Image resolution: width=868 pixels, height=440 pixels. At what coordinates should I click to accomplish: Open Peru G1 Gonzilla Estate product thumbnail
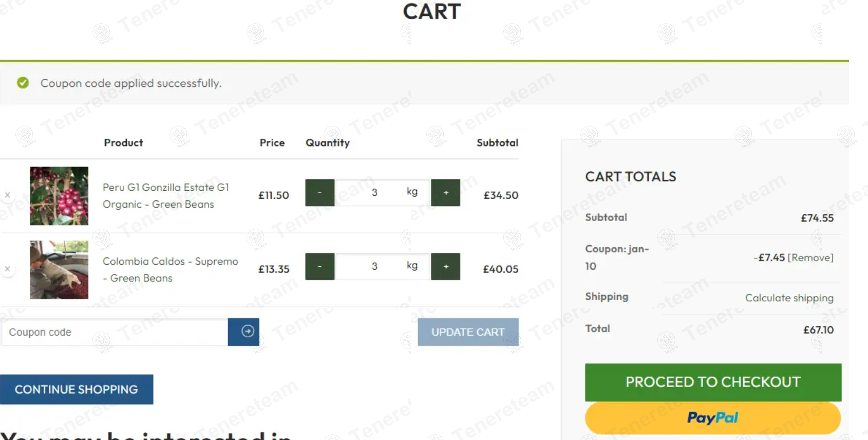(x=59, y=196)
